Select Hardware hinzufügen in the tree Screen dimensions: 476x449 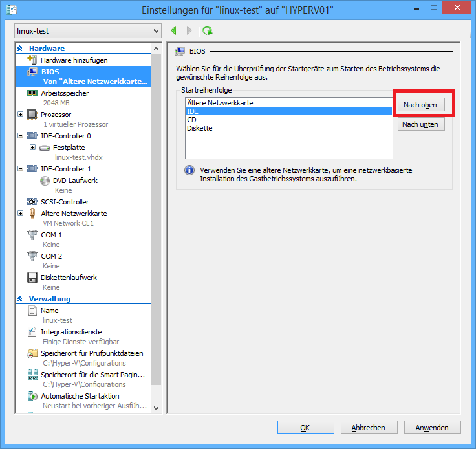74,60
